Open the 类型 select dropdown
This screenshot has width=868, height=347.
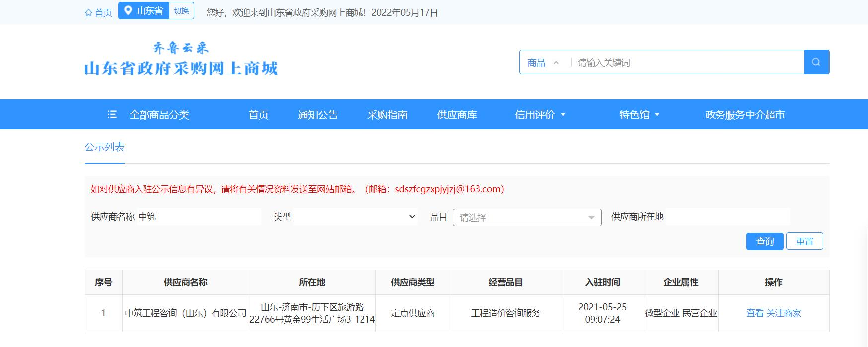[356, 217]
